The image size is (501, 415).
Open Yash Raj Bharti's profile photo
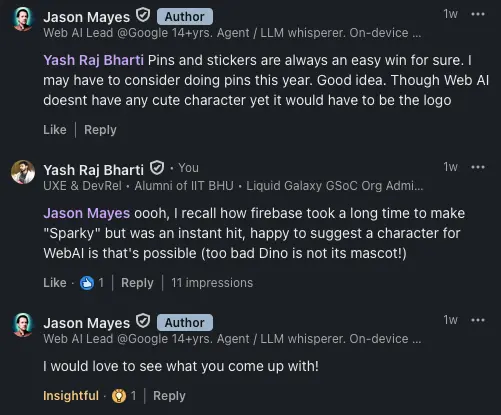point(23,172)
